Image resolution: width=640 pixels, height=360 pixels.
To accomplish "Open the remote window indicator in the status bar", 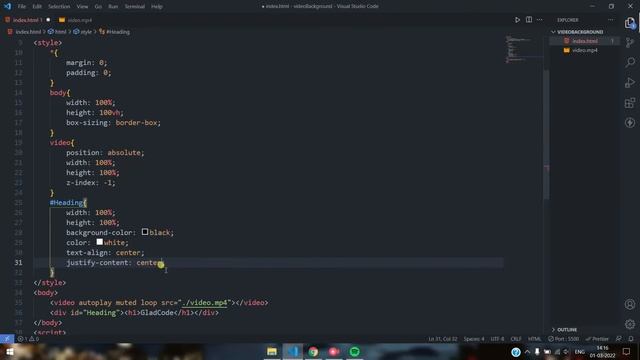I will 7,339.
